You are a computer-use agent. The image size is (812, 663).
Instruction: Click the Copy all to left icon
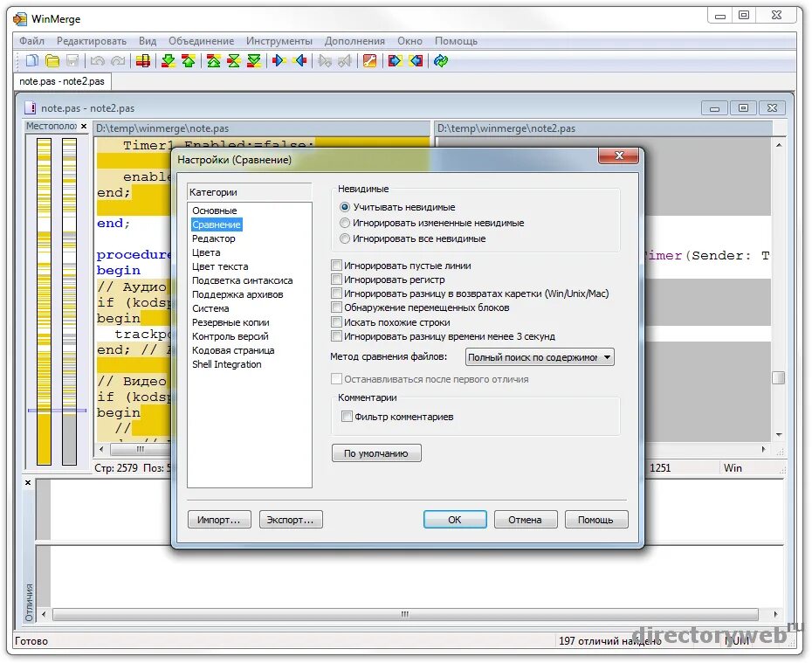click(x=416, y=60)
